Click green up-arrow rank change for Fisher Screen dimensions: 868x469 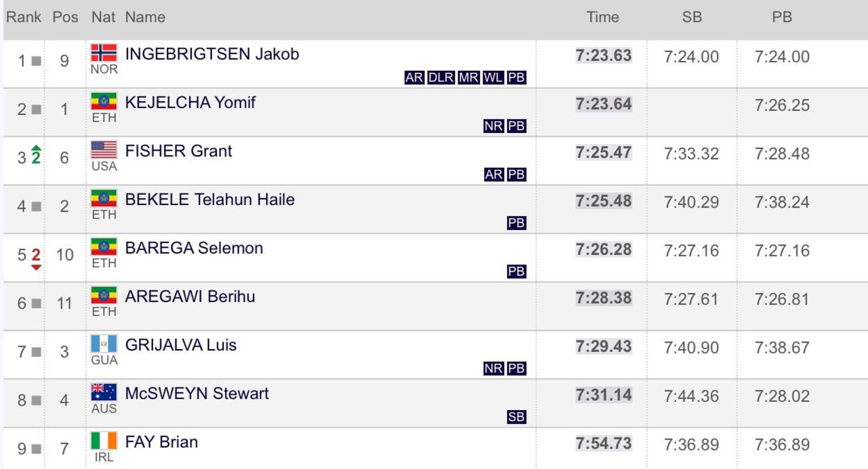pos(36,155)
